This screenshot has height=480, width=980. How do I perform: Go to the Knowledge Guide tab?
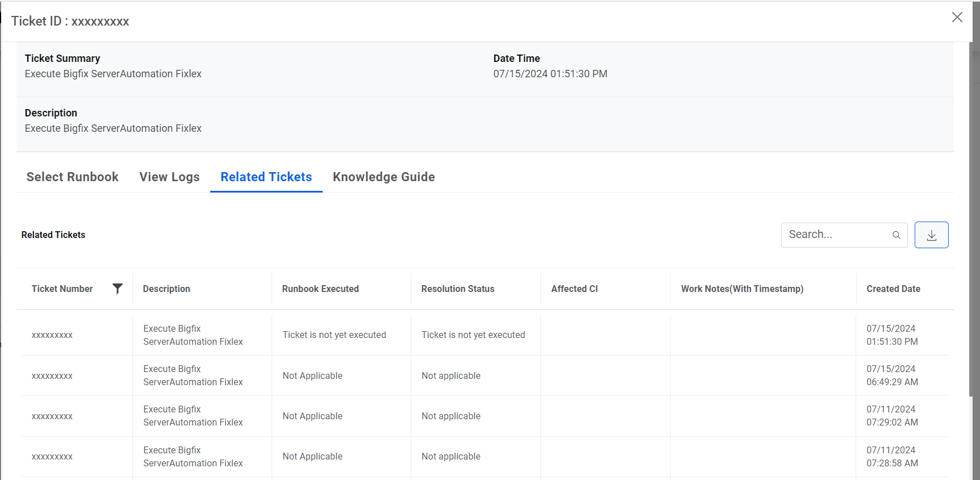coord(383,177)
